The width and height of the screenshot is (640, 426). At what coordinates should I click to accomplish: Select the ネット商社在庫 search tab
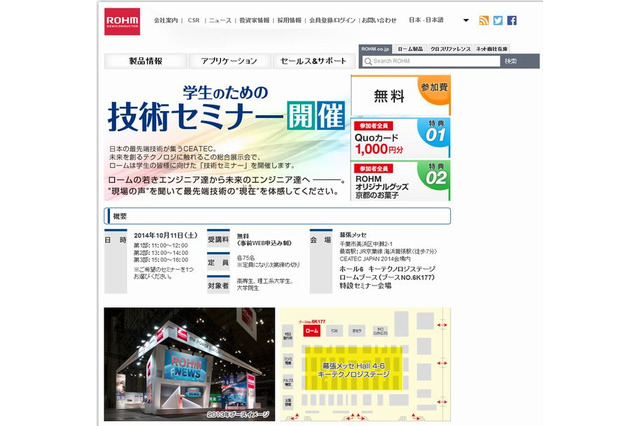491,49
